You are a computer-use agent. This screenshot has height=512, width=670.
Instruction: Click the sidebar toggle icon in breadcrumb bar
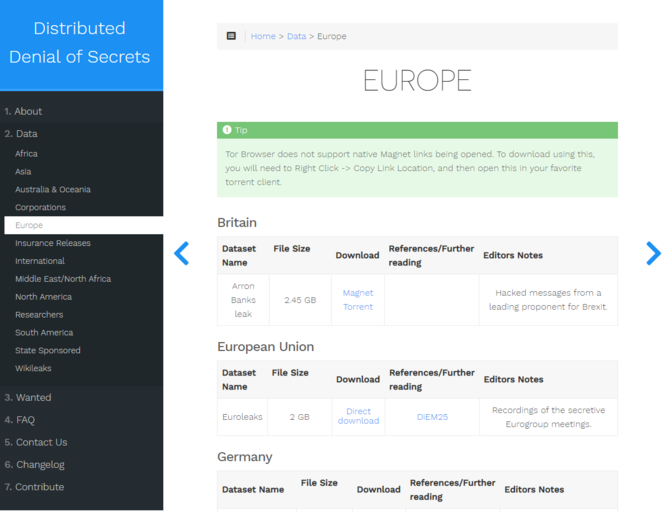[x=231, y=36]
